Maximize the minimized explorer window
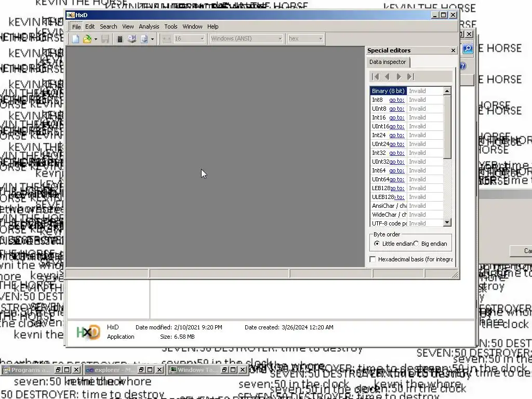Viewport: 532px width, 399px height. click(150, 369)
